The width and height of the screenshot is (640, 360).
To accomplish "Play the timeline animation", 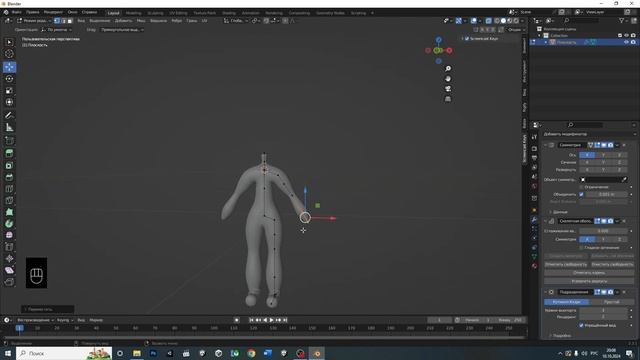I will point(271,320).
